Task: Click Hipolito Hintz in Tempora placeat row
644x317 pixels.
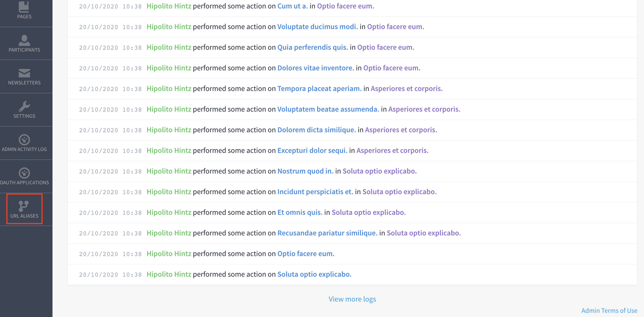Action: (x=169, y=89)
